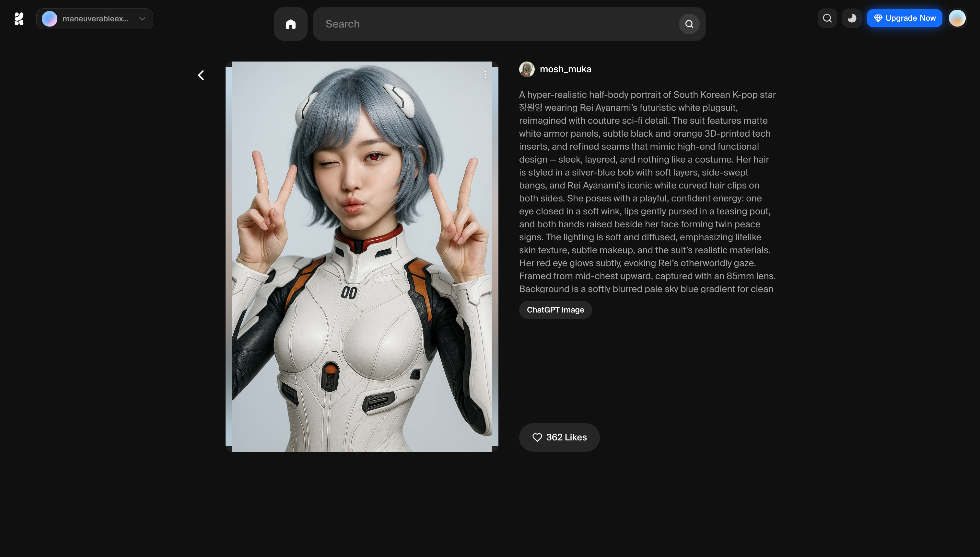Open the mosh_muka profile link
The width and height of the screenshot is (980, 557).
click(566, 69)
